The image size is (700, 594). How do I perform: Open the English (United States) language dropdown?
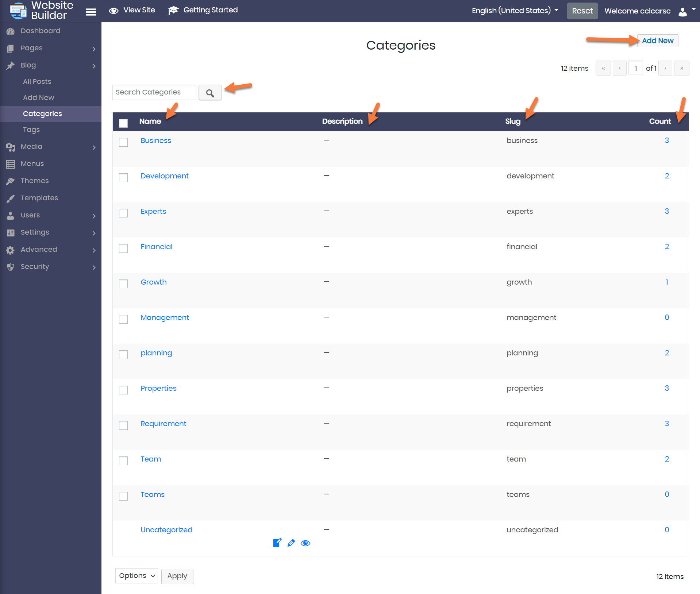tap(515, 11)
